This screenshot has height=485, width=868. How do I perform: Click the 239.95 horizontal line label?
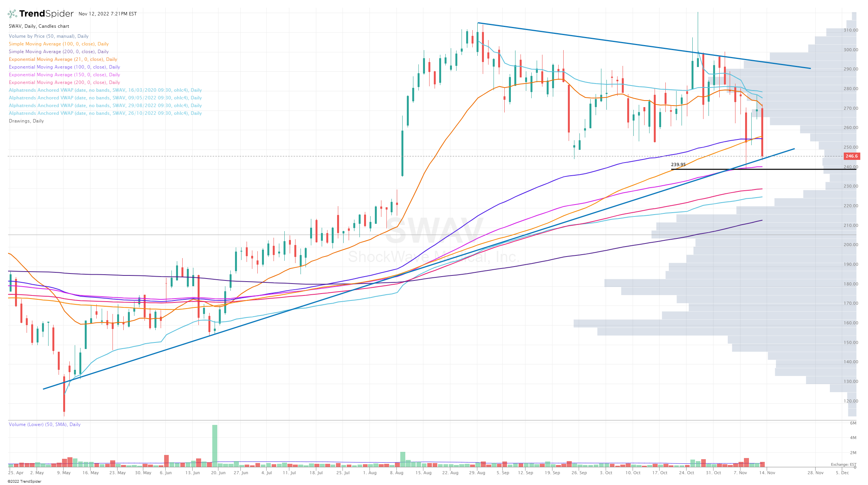[x=678, y=164]
